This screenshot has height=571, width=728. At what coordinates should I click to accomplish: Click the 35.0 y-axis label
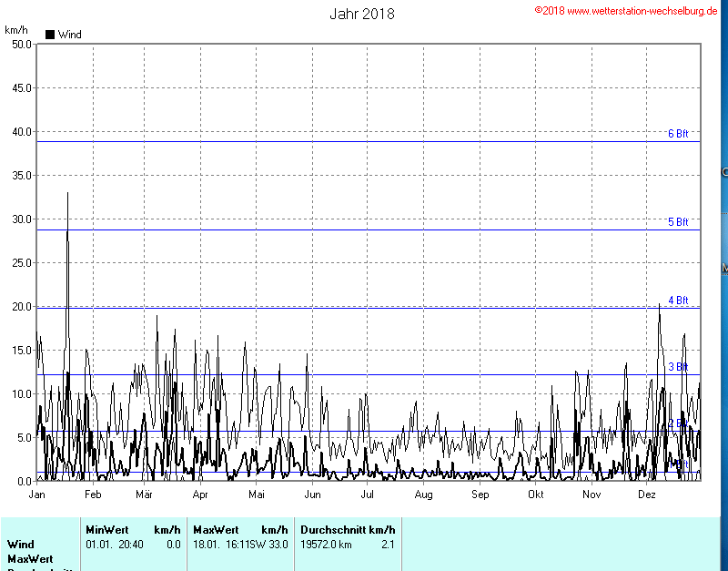click(x=22, y=176)
